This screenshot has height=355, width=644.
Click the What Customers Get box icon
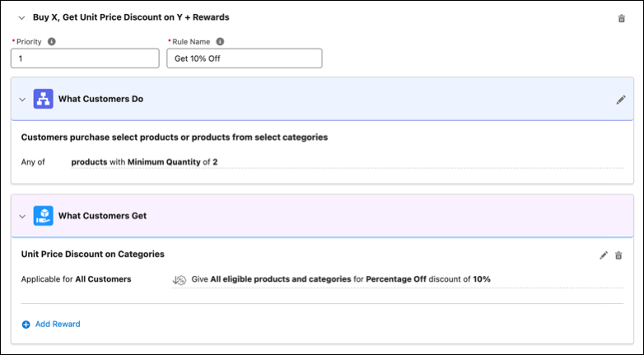43,216
